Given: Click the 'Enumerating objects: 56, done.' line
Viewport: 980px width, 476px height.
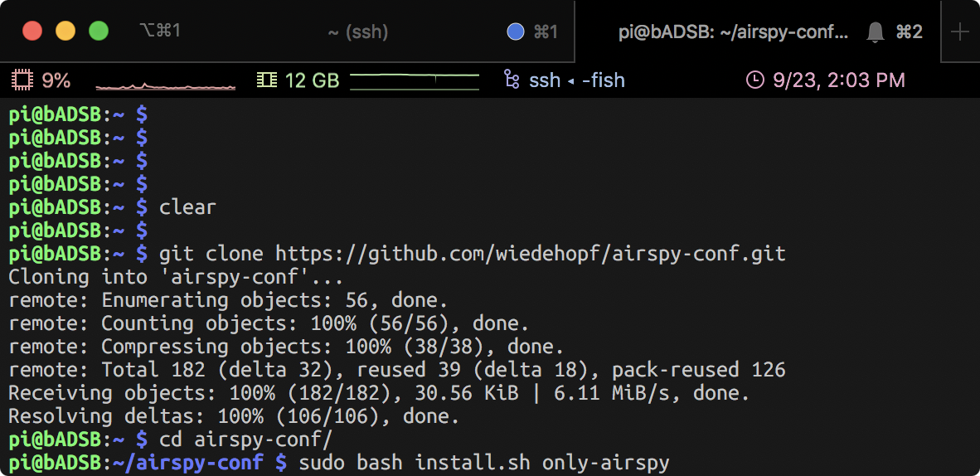Looking at the screenshot, I should click(x=228, y=299).
